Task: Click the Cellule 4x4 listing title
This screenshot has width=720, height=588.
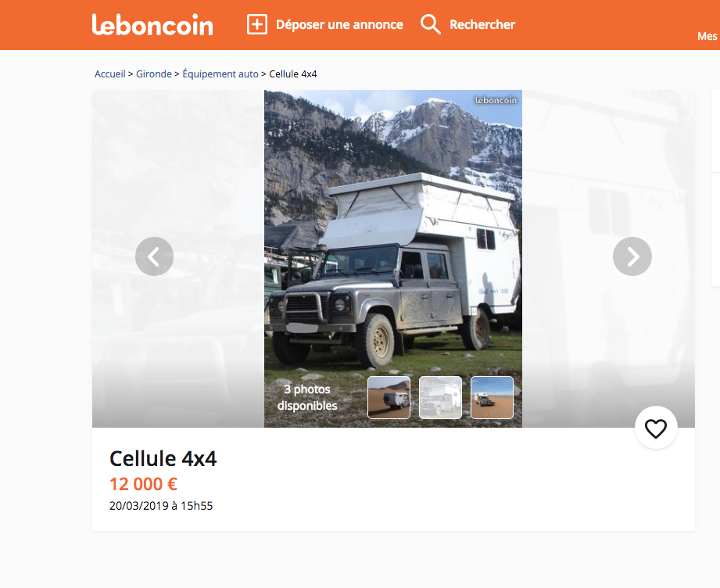Action: [x=163, y=458]
